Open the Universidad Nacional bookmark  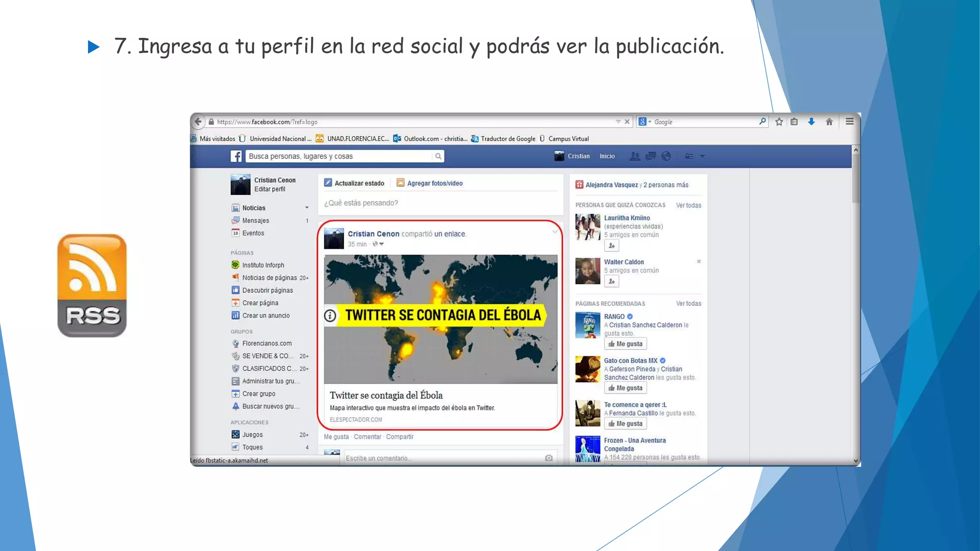(275, 139)
